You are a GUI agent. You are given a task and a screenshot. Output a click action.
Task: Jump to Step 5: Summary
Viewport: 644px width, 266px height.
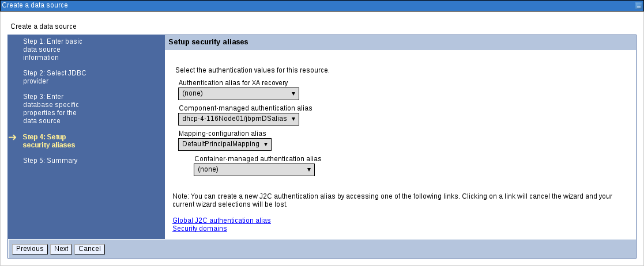coord(50,161)
